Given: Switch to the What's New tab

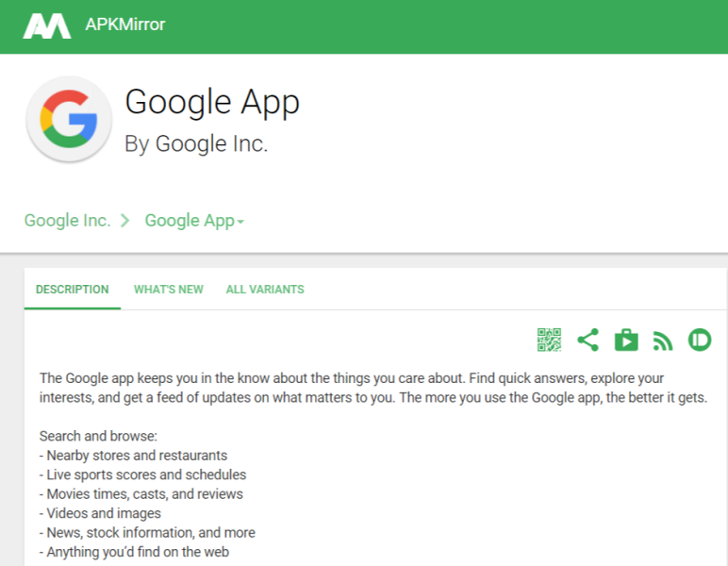Looking at the screenshot, I should tap(169, 290).
